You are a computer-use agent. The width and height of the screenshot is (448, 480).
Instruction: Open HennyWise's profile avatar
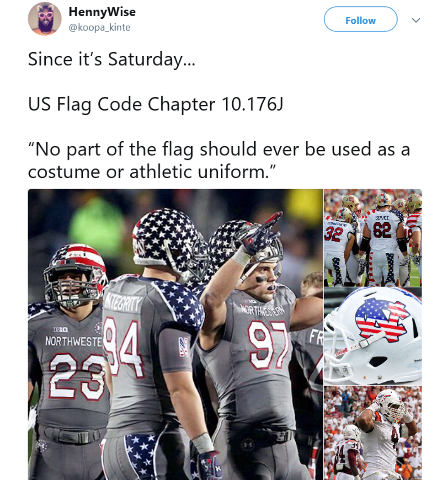(45, 19)
